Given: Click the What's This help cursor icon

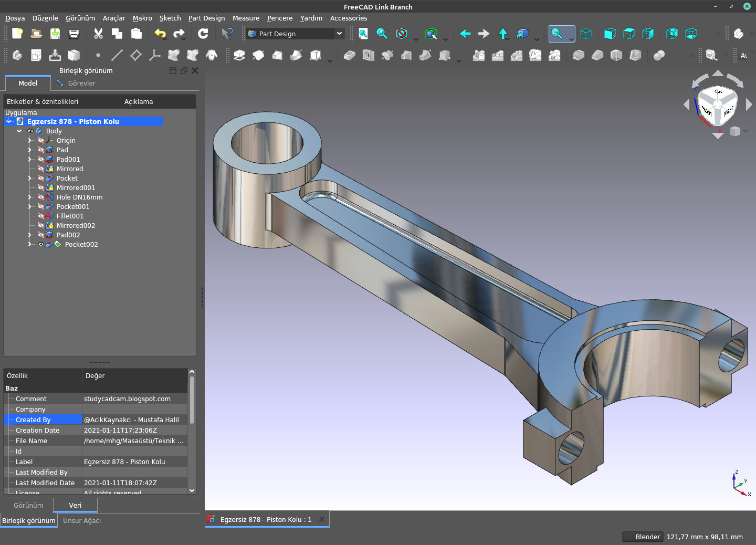Looking at the screenshot, I should point(227,34).
